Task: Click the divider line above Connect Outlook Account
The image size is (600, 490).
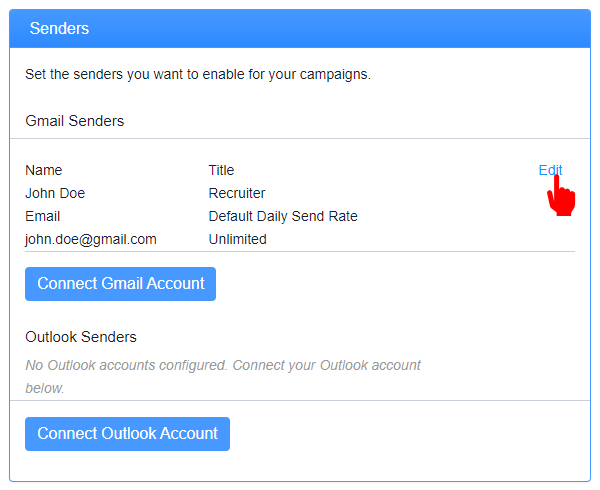Action: [x=300, y=400]
